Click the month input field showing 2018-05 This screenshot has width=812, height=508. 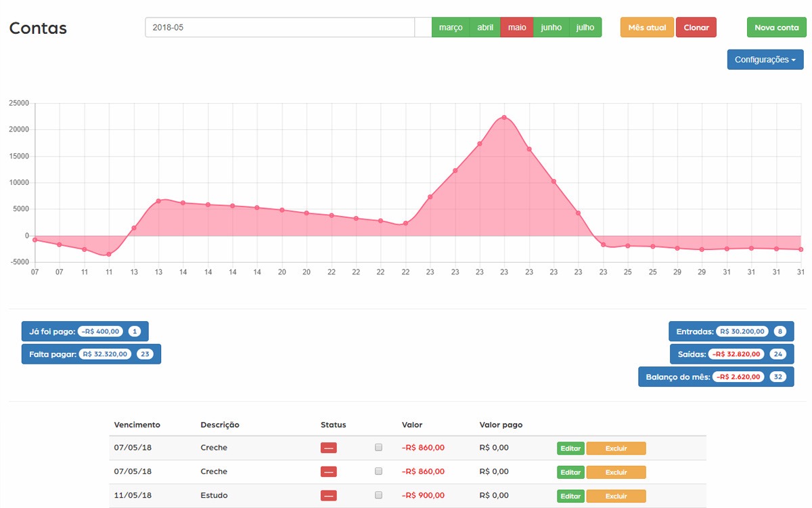click(279, 28)
